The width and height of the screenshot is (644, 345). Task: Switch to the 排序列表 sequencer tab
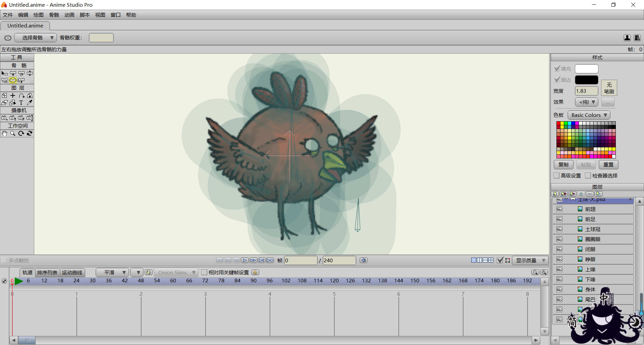47,272
